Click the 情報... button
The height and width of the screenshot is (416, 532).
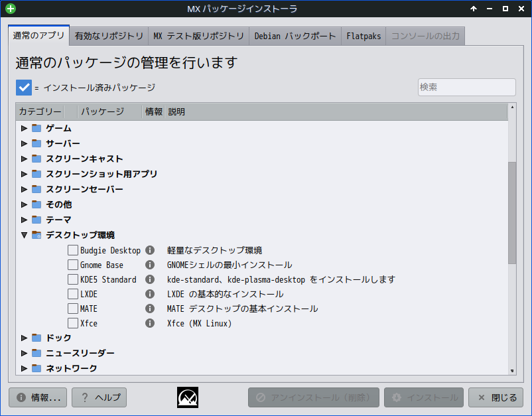coord(38,397)
